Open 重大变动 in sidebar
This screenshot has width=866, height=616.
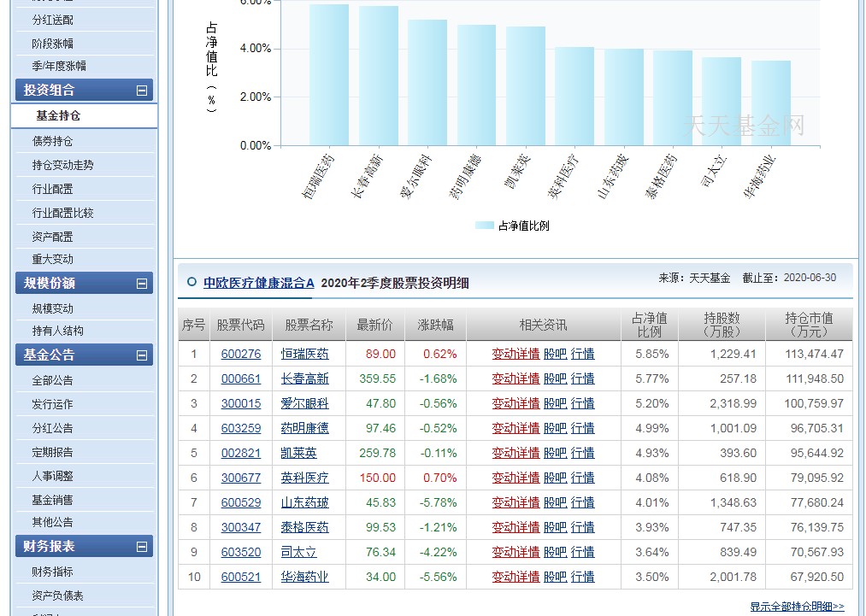(52, 259)
